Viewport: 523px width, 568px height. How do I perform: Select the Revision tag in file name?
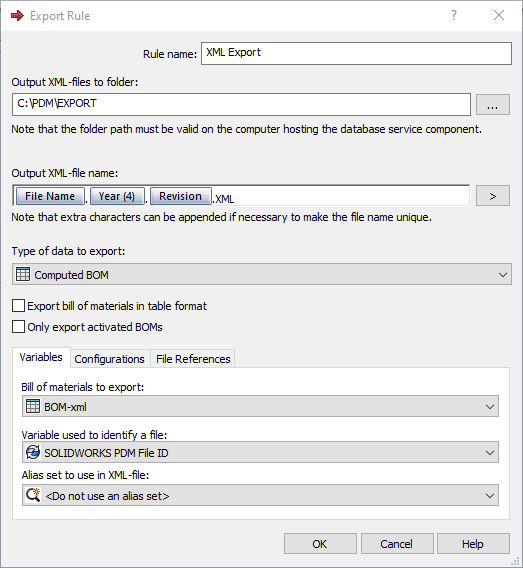click(x=180, y=196)
